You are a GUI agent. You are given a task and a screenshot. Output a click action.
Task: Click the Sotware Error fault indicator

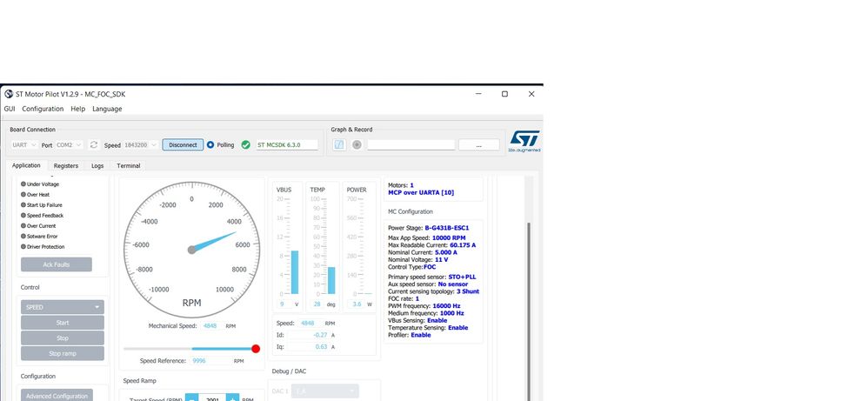[x=23, y=236]
